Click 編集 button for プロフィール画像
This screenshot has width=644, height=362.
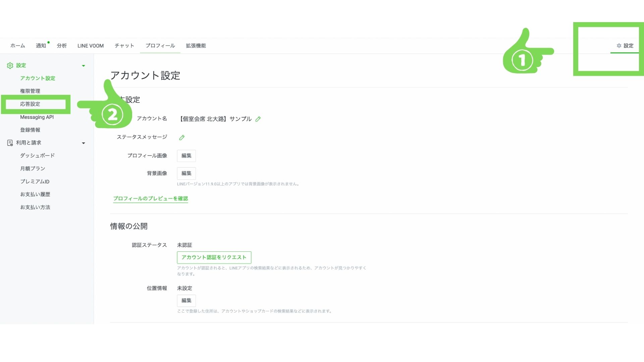tap(186, 156)
